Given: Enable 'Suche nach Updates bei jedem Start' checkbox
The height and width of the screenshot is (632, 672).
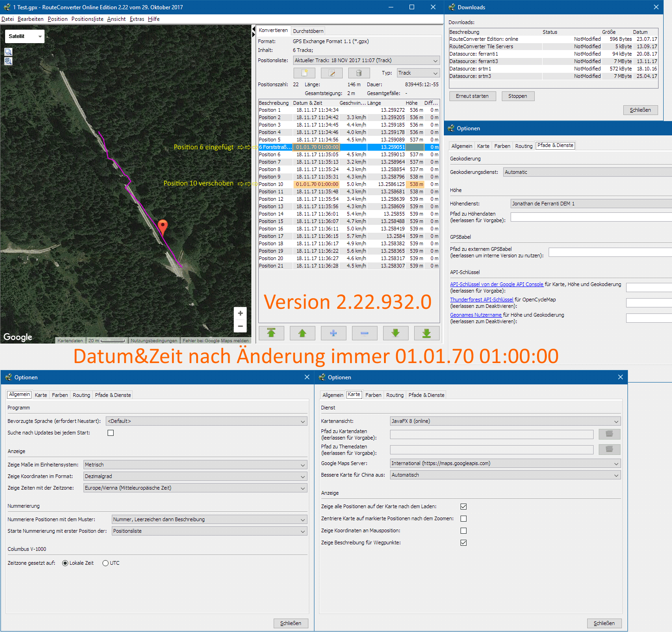Looking at the screenshot, I should coord(110,433).
